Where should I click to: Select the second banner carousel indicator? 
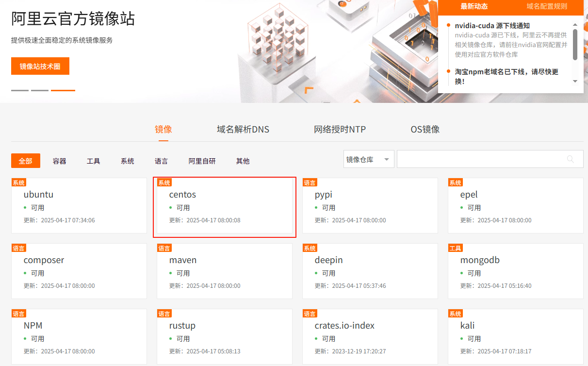pyautogui.click(x=40, y=90)
